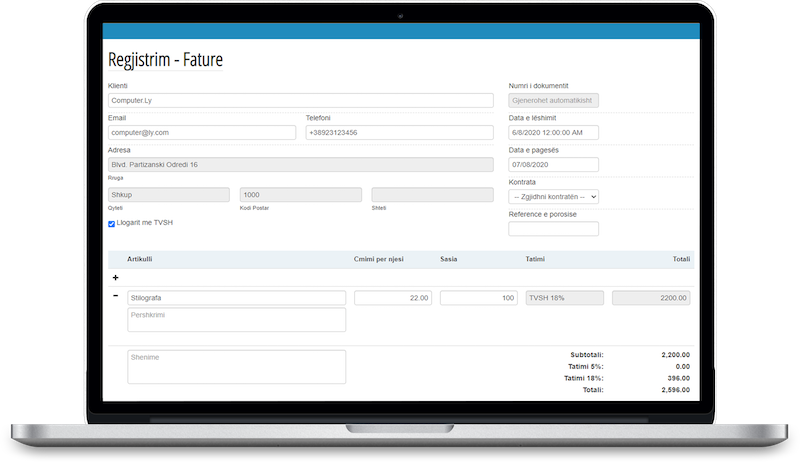Viewport: 800px width, 462px height.
Task: Click the Qyteti field showing Shkup
Action: [168, 195]
